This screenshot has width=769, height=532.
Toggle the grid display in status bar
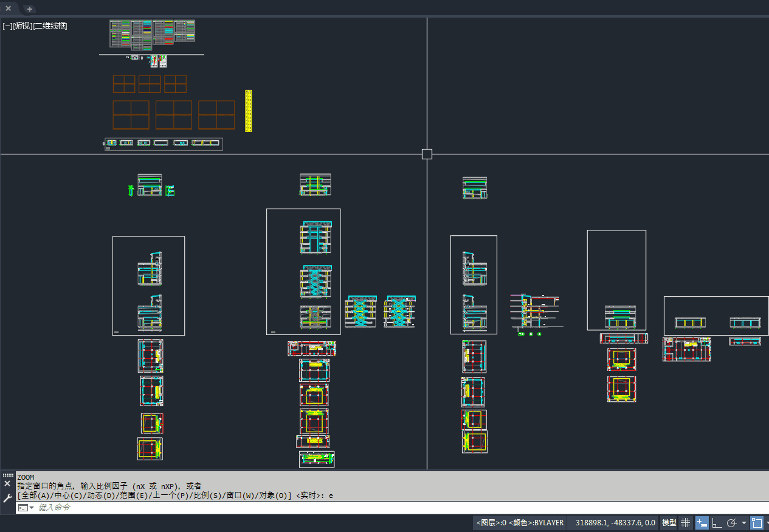coord(685,522)
